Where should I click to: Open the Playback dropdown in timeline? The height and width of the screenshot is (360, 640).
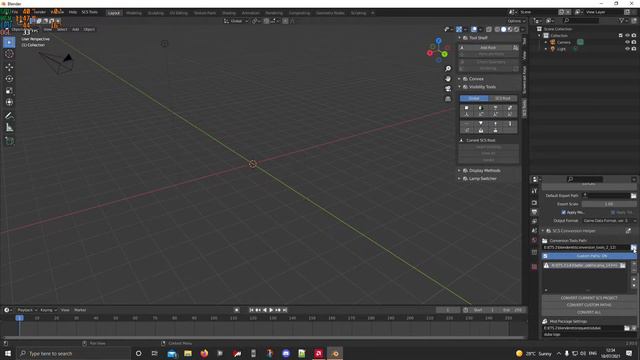[x=27, y=310]
